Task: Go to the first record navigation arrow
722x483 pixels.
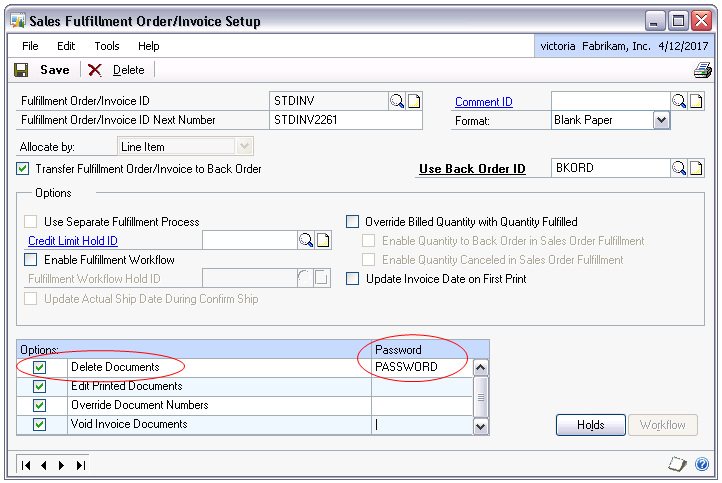Action: click(27, 465)
